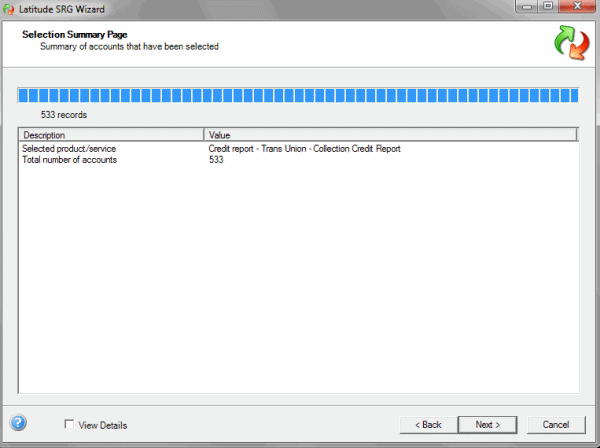Enable the View Details checkbox

tap(69, 424)
